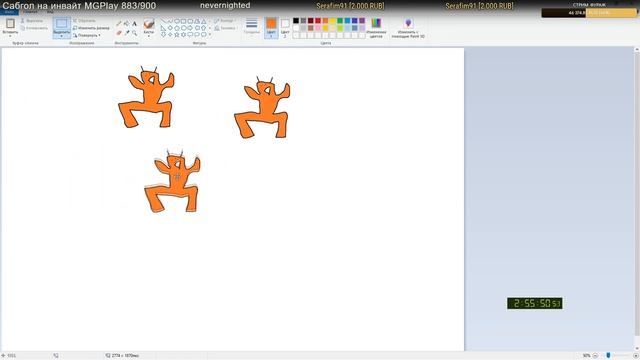Click the Paste (Вставить) clipboard icon

pyautogui.click(x=10, y=23)
